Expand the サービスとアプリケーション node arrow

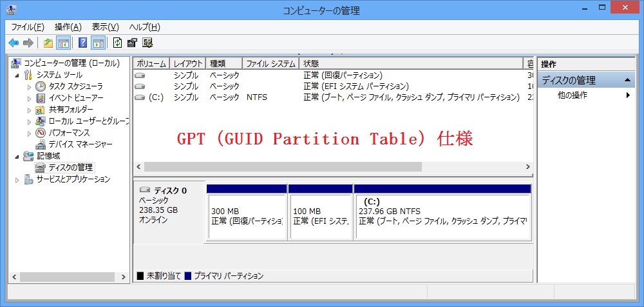pos(17,180)
